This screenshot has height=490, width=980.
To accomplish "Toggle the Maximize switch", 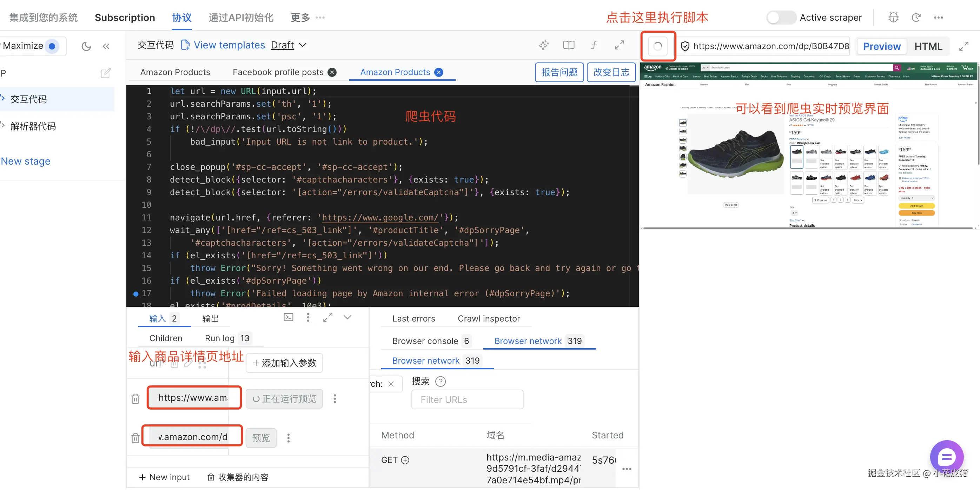I will click(x=52, y=46).
